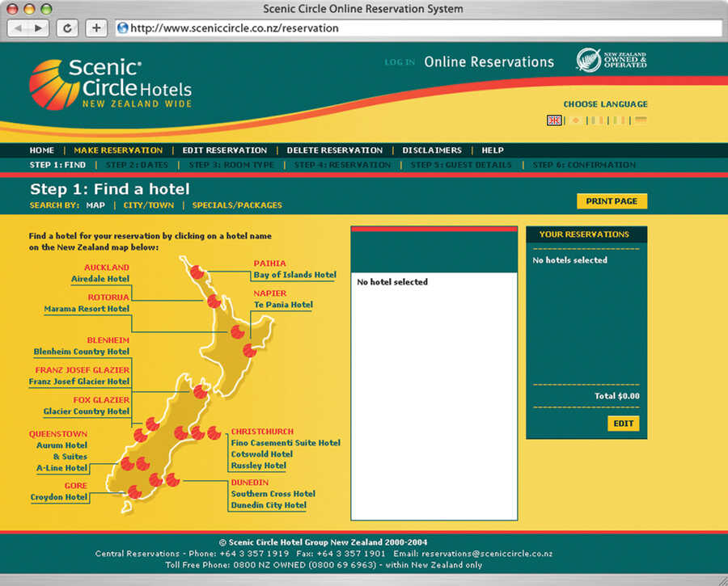Choose the Japanese flag language option
Image resolution: width=728 pixels, height=586 pixels.
576,120
